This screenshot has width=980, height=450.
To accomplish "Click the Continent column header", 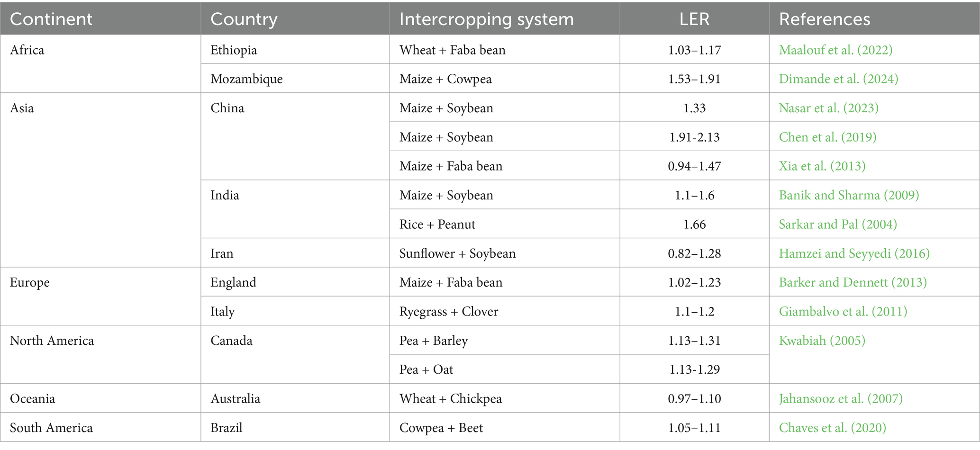I will [51, 19].
